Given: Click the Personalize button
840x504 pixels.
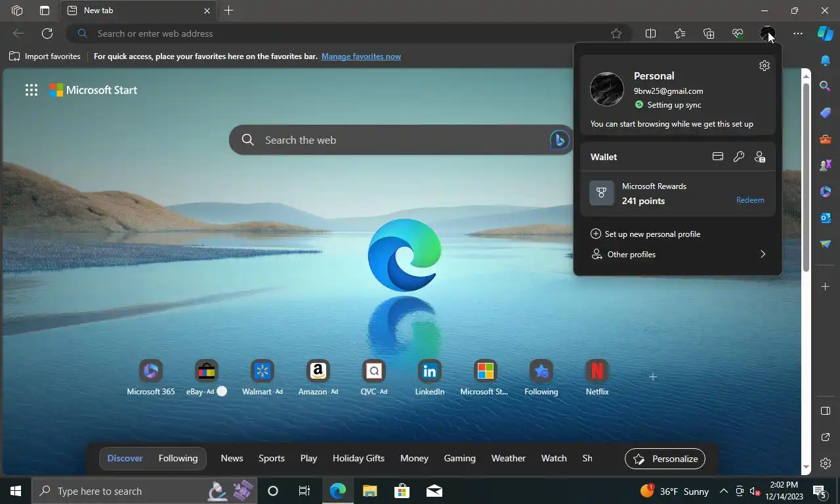Looking at the screenshot, I should tap(665, 459).
